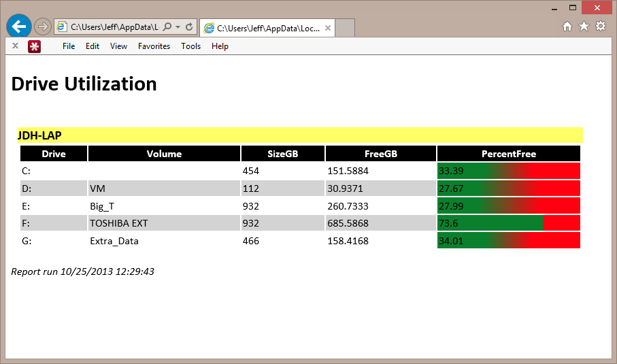Maximize the browser window

tap(573, 8)
